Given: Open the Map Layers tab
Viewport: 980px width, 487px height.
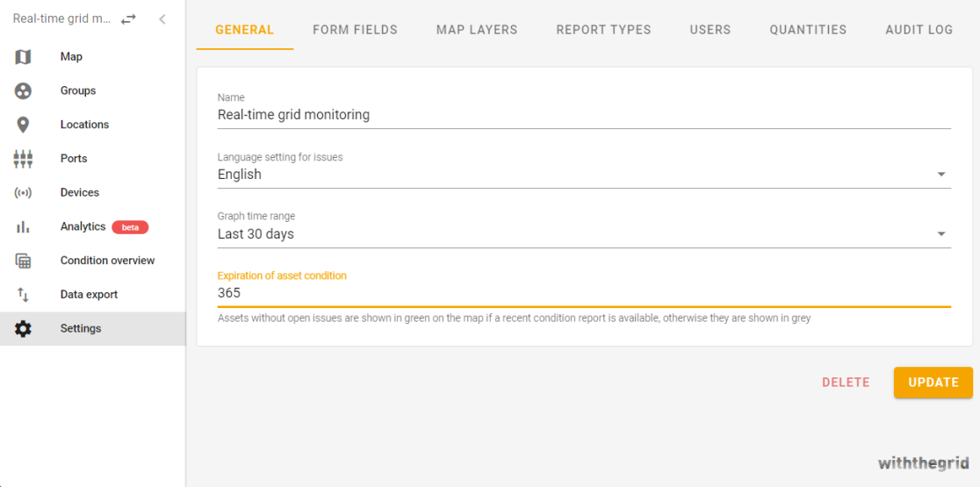Looking at the screenshot, I should (477, 29).
